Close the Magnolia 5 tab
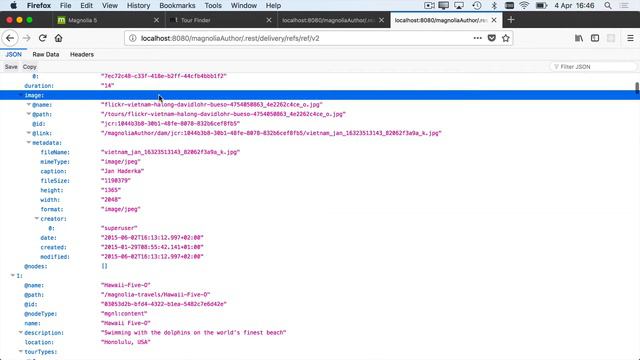The width and height of the screenshot is (640, 360). 156,20
